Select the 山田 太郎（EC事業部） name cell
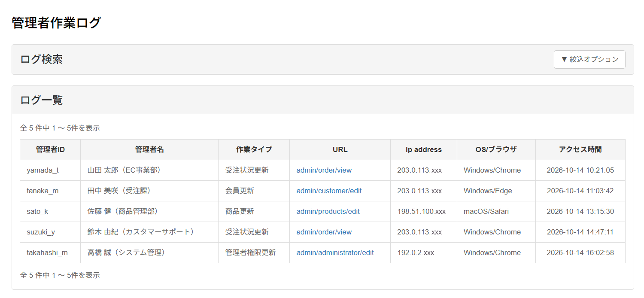Viewport: 644px width, 298px height. pos(149,170)
